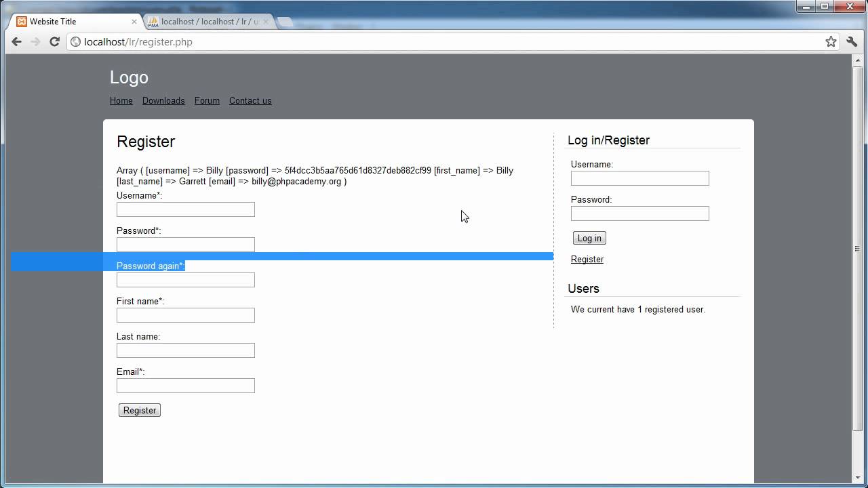Screen dimensions: 868x488
Task: Open the wrench settings menu
Action: coord(852,42)
